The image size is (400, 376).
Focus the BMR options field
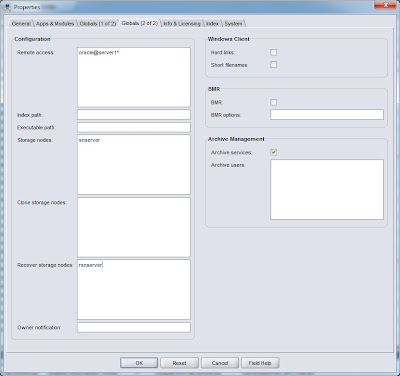(327, 115)
